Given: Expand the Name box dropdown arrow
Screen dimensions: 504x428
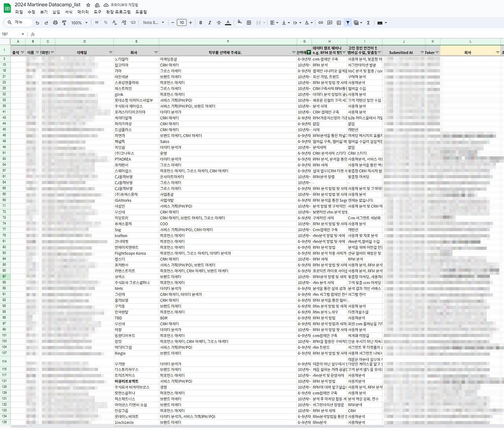Looking at the screenshot, I should coord(23,34).
